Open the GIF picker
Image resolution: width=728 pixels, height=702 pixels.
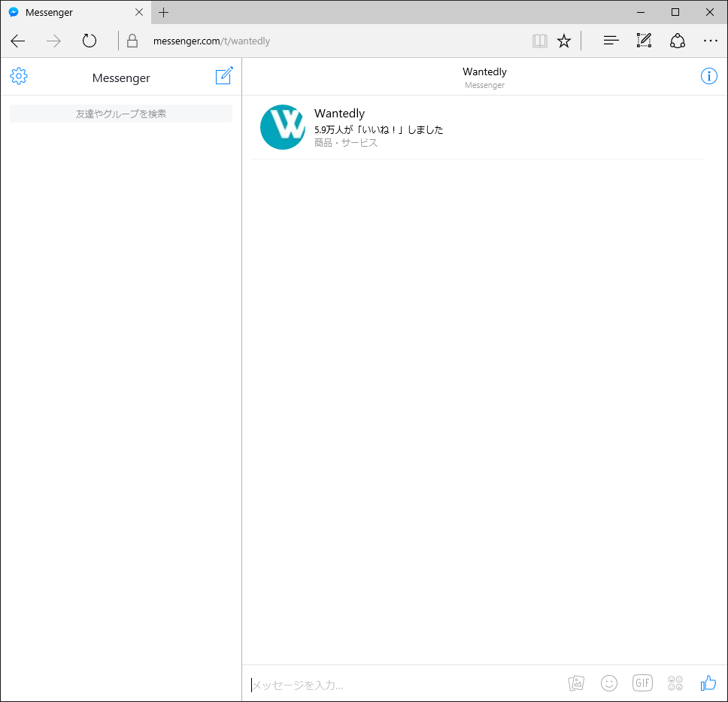(642, 683)
